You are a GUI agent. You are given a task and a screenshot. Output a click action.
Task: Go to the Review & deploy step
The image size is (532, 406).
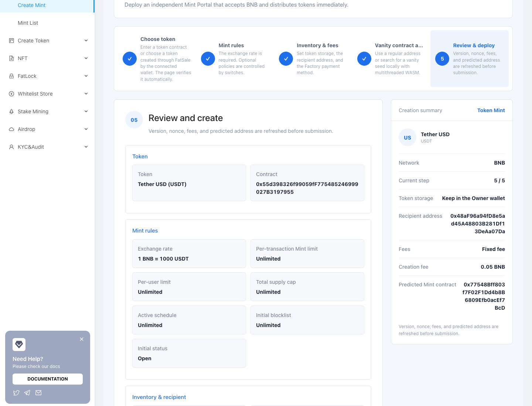point(470,59)
